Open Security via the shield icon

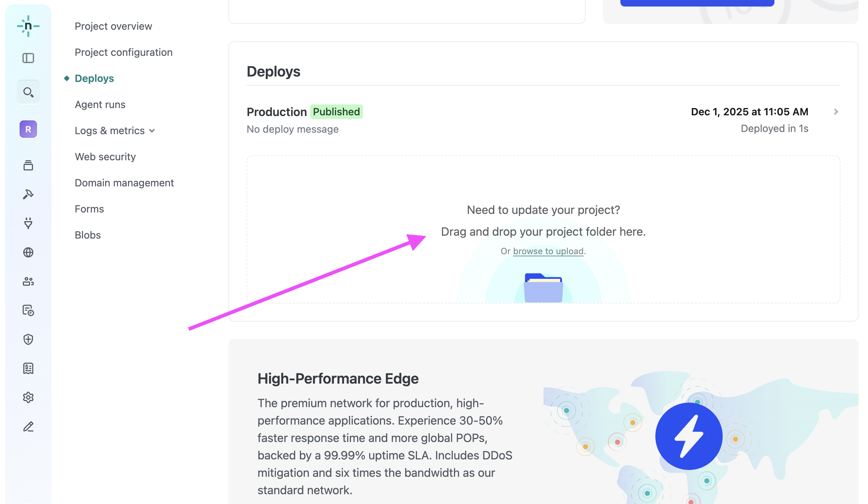coord(28,339)
